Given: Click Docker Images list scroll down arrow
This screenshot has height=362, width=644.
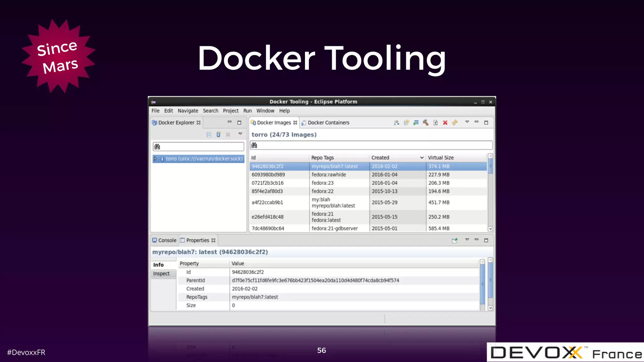Looking at the screenshot, I should 490,229.
